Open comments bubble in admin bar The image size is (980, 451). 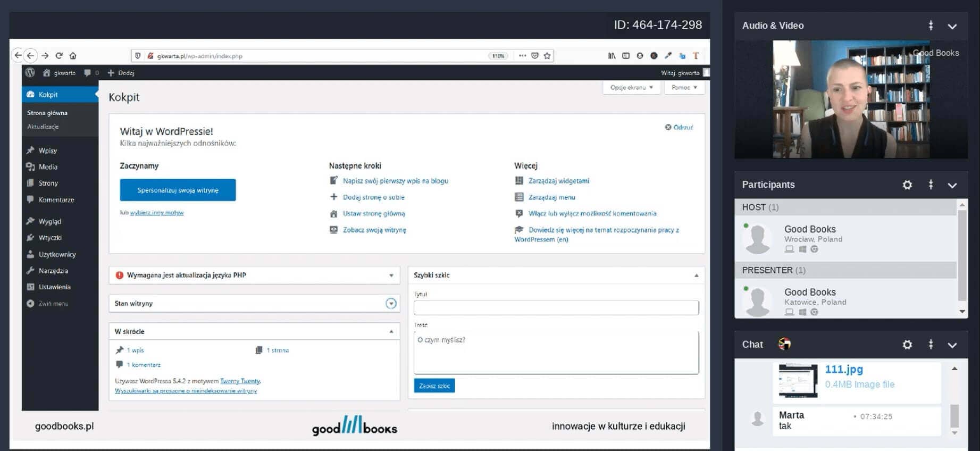point(87,73)
